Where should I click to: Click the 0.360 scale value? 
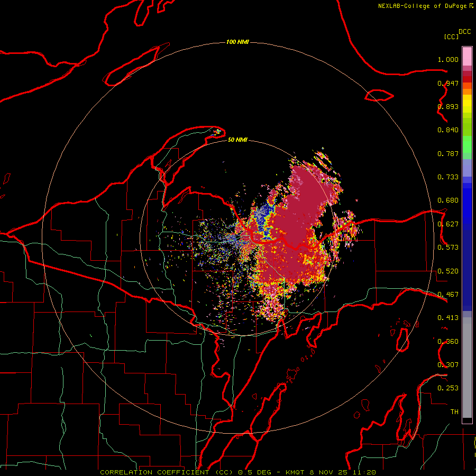click(448, 342)
